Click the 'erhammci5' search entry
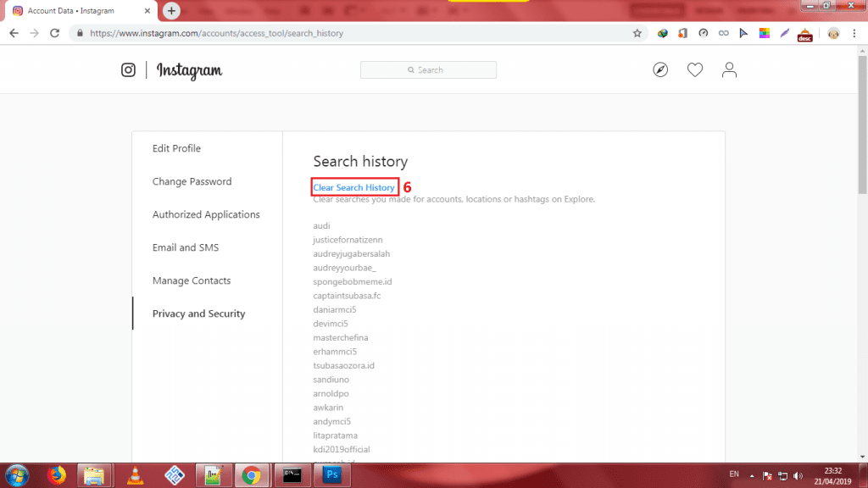Image resolution: width=868 pixels, height=488 pixels. pos(335,352)
